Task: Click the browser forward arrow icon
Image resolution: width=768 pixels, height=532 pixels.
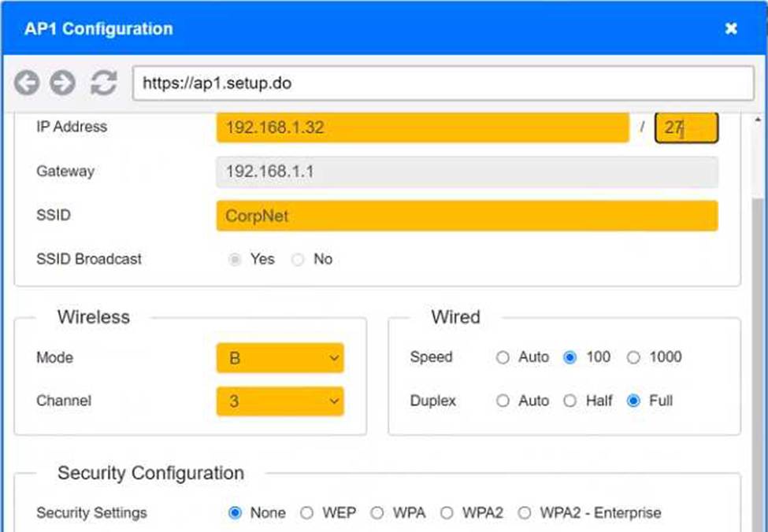Action: pyautogui.click(x=62, y=83)
